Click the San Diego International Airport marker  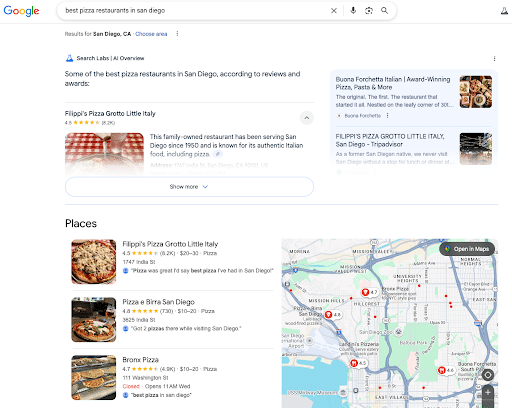(x=310, y=340)
